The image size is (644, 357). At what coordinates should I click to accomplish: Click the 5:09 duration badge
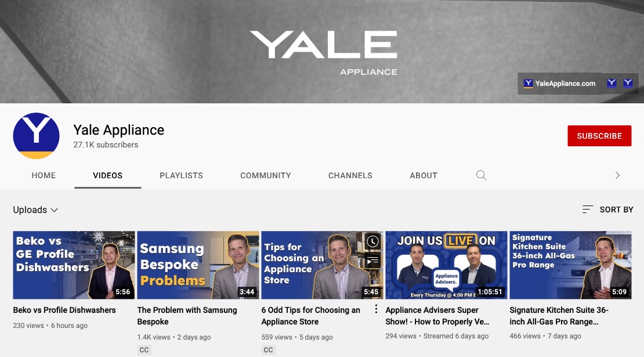pyautogui.click(x=620, y=291)
